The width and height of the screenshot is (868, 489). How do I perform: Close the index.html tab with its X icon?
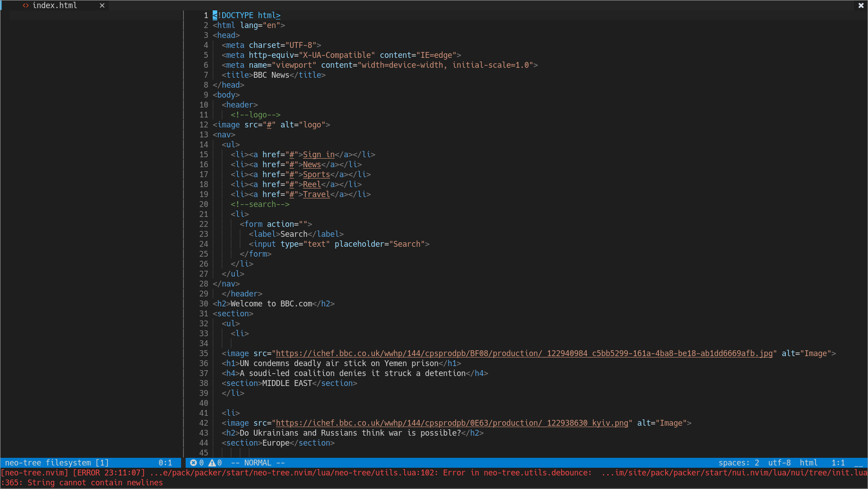(x=102, y=5)
